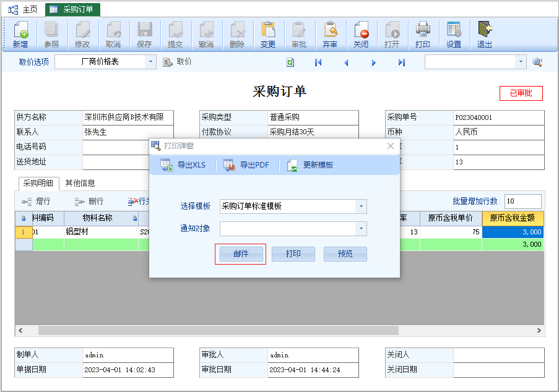
Task: Open the 取价选项 price list dropdown
Action: [x=151, y=62]
